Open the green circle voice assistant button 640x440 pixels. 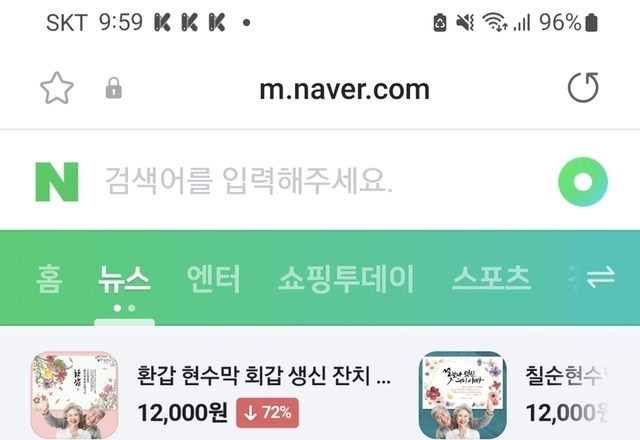tap(583, 182)
